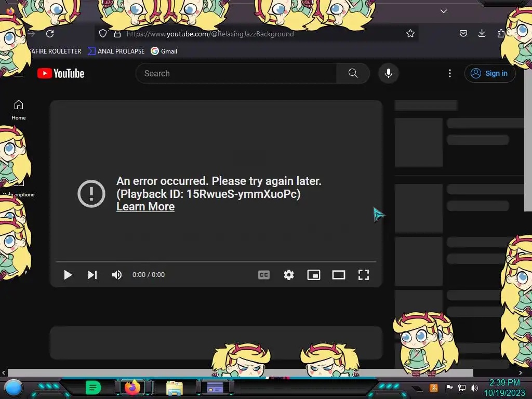Reload the page in Firefox
Image resolution: width=532 pixels, height=399 pixels.
[x=50, y=34]
